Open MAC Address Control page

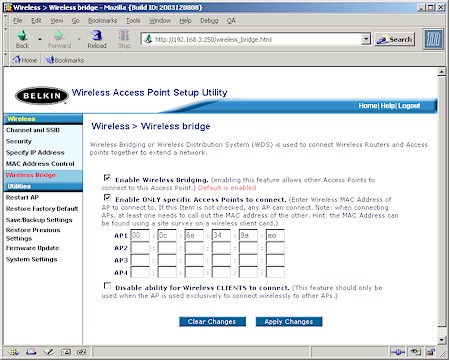point(40,164)
